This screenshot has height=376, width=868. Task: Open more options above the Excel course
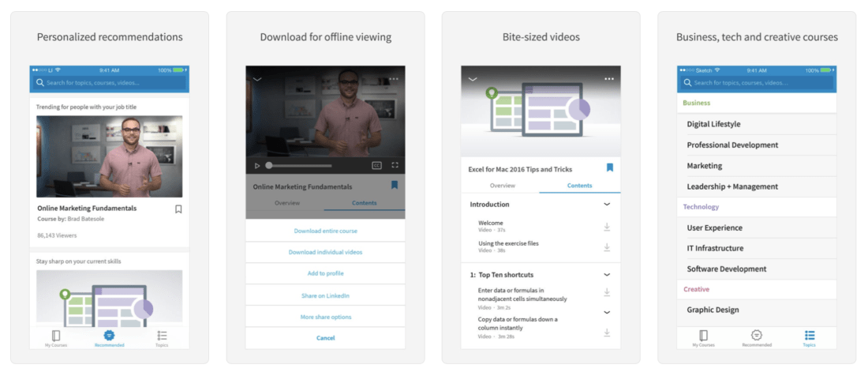tap(609, 79)
